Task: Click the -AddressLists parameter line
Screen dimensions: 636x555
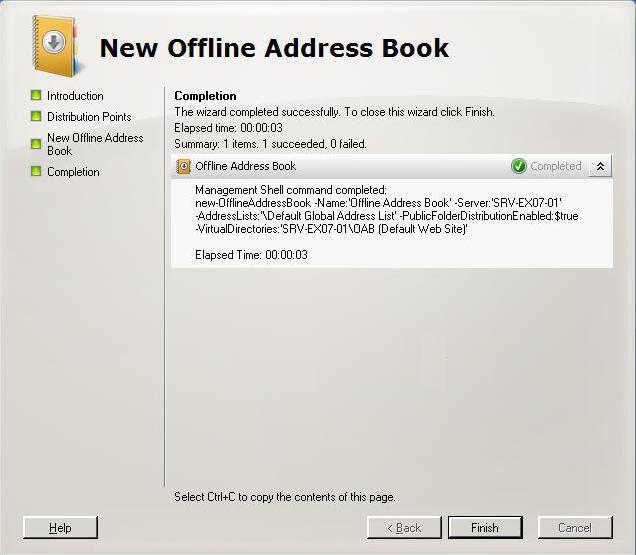Action: pos(387,216)
